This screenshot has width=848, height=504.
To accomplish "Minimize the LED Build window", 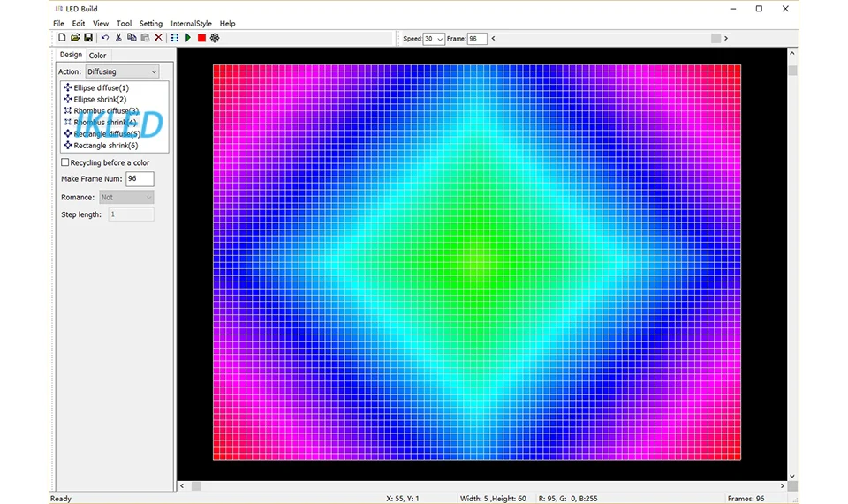I will click(733, 9).
